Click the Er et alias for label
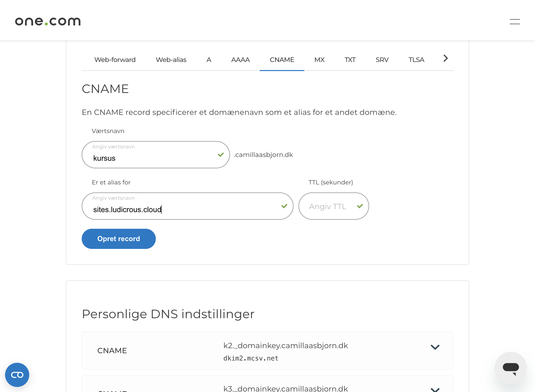Screen dimensions: 535x392 point(111,182)
